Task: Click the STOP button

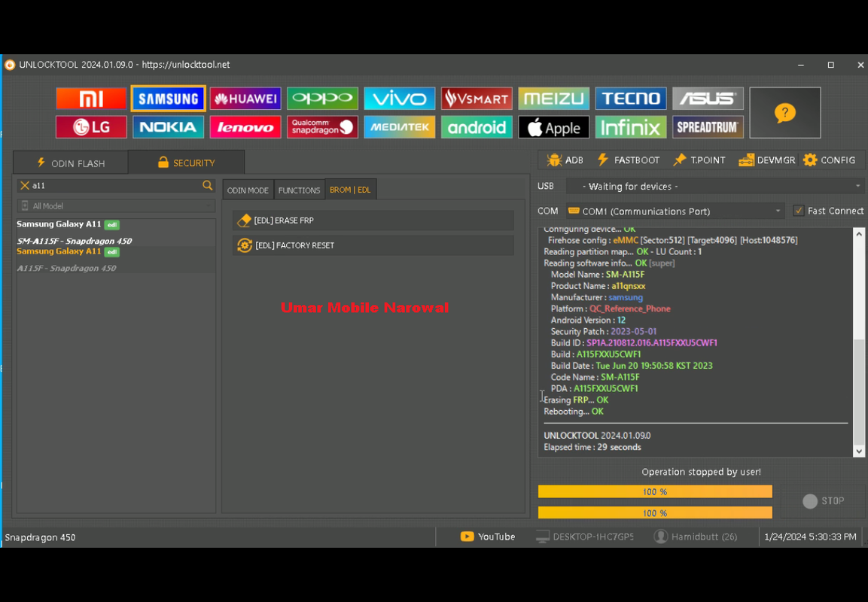Action: coord(824,500)
